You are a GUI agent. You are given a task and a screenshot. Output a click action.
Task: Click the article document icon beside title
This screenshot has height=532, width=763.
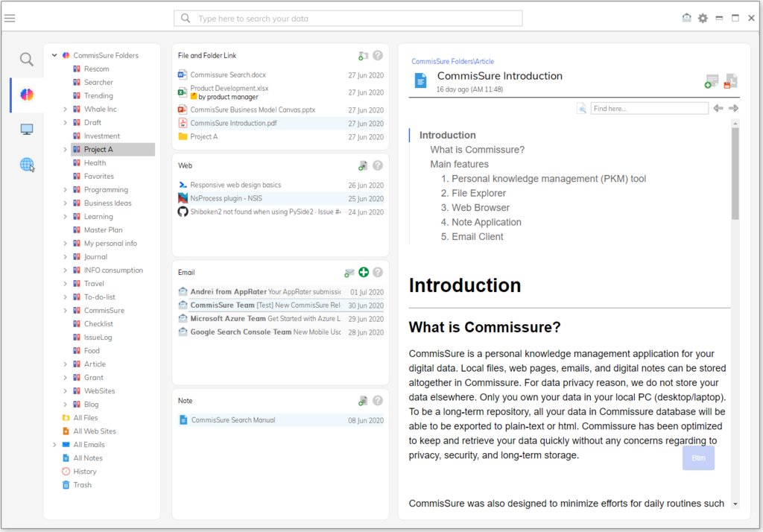[421, 80]
